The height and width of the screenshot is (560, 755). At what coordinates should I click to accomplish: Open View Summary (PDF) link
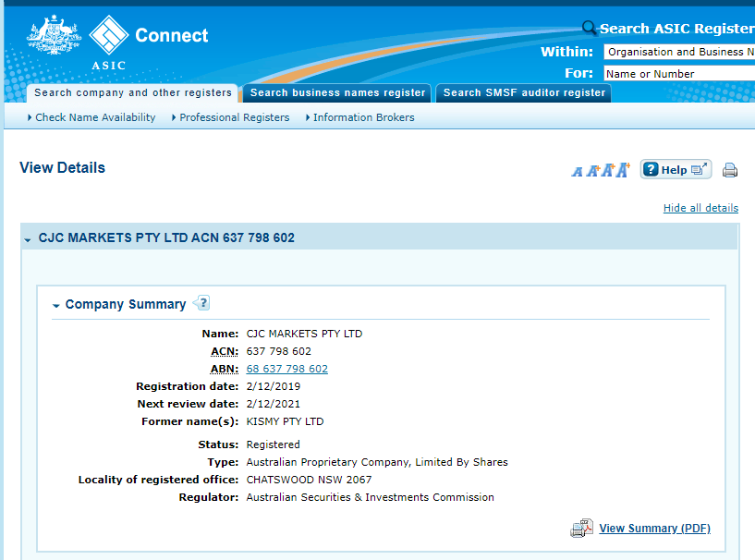(654, 529)
